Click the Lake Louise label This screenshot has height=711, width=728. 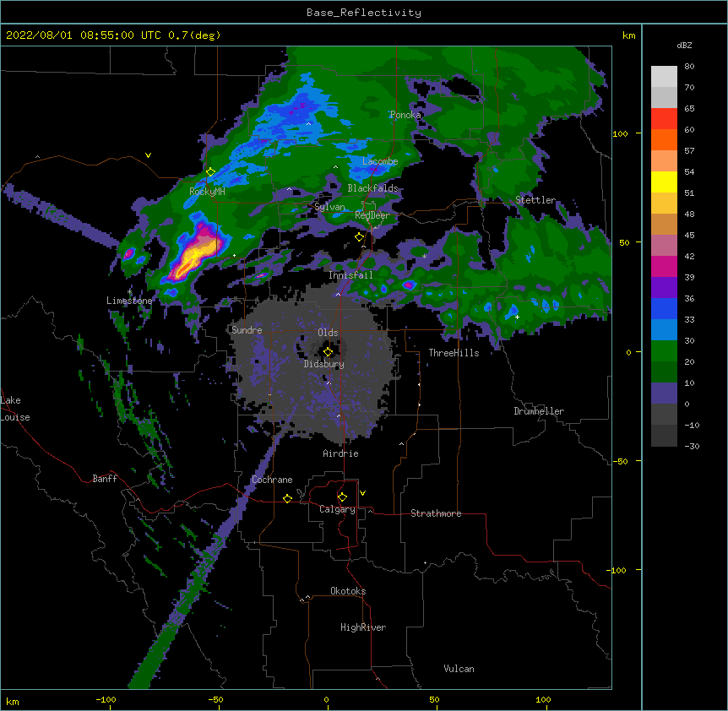15,409
